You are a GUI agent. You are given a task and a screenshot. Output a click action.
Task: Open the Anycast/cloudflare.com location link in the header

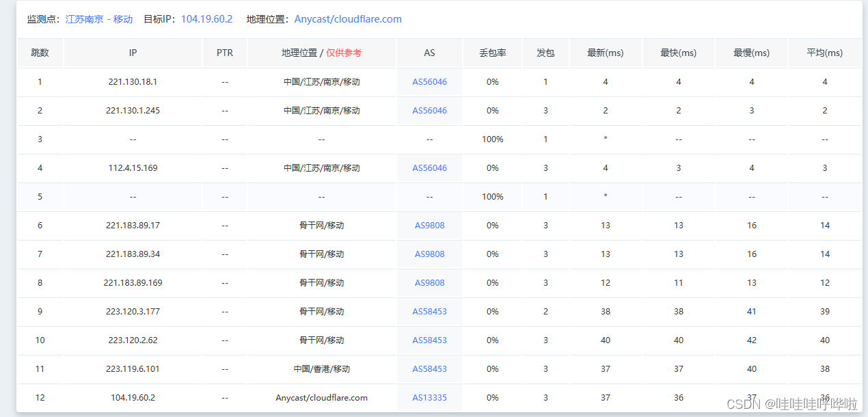pyautogui.click(x=348, y=19)
